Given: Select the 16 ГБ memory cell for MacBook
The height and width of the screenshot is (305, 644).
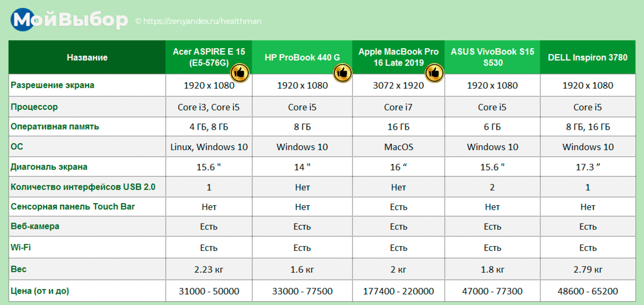Looking at the screenshot, I should point(398,127).
